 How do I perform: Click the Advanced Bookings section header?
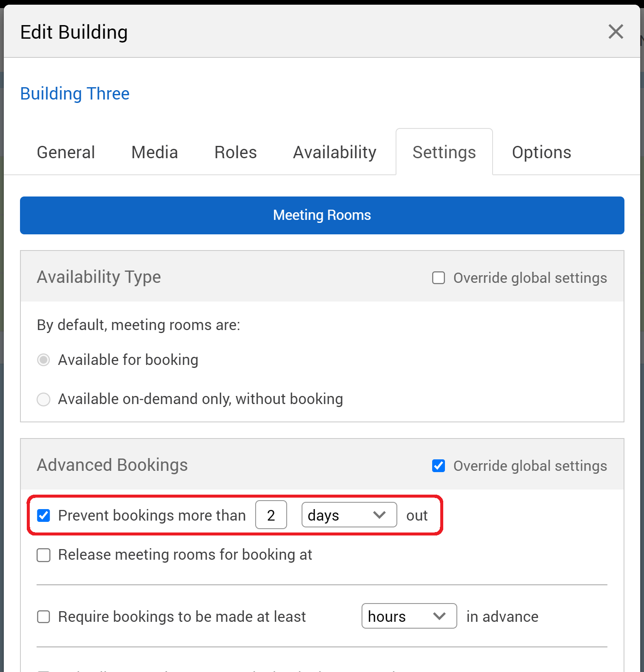pos(112,465)
